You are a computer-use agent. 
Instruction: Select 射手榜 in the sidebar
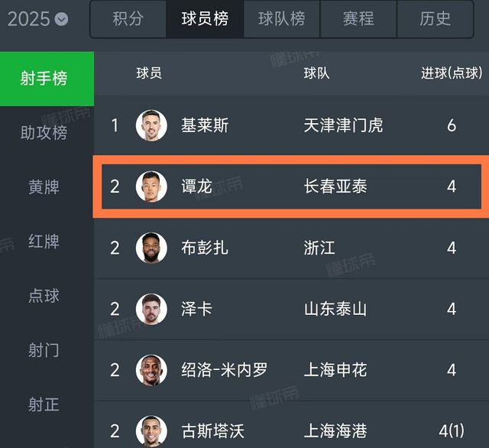(44, 78)
